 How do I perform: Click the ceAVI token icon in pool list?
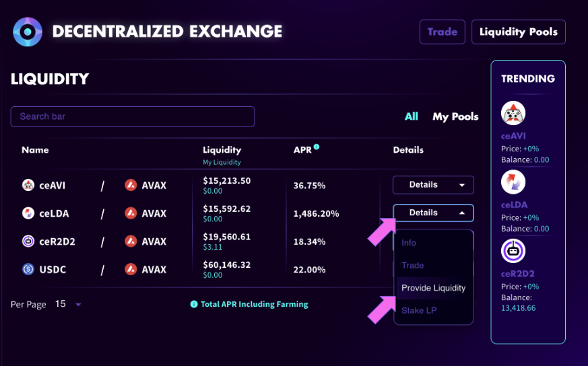pos(28,185)
